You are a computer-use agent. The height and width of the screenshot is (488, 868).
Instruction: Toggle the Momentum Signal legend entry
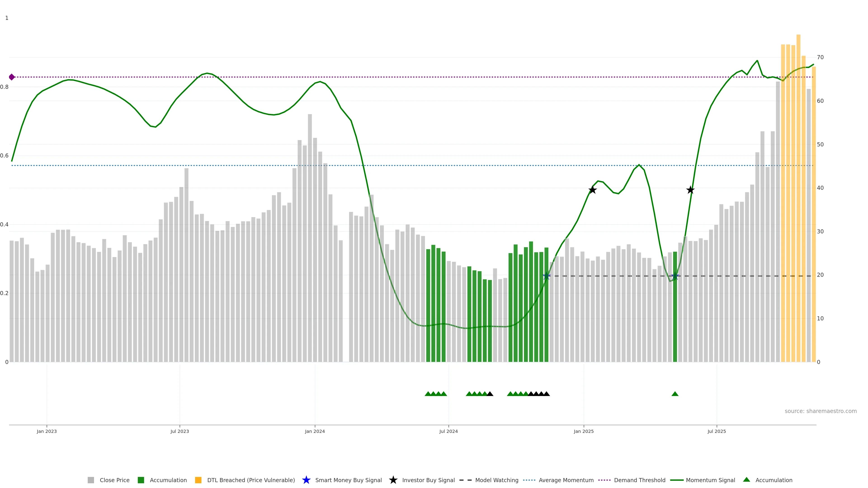coord(710,480)
